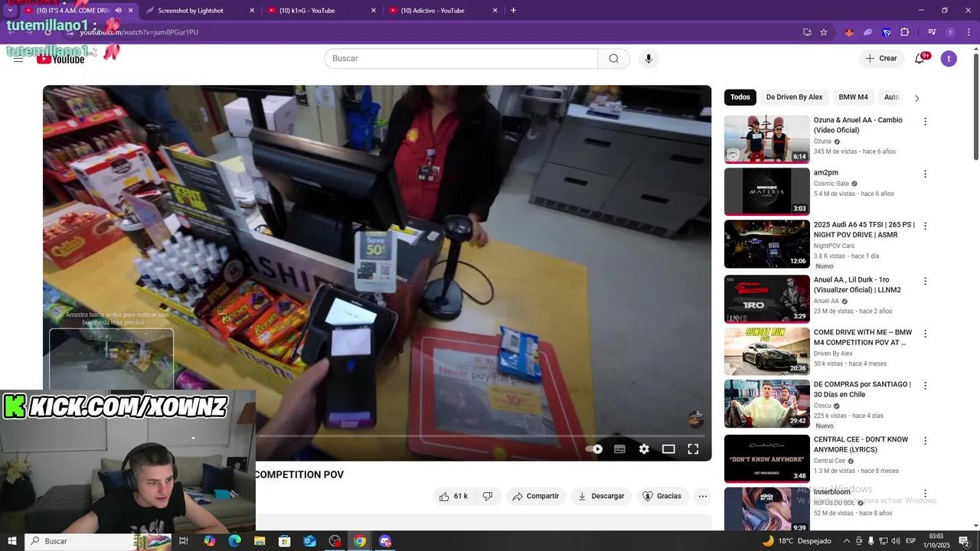Open options for Ozuna & Anuel AA video

[925, 122]
